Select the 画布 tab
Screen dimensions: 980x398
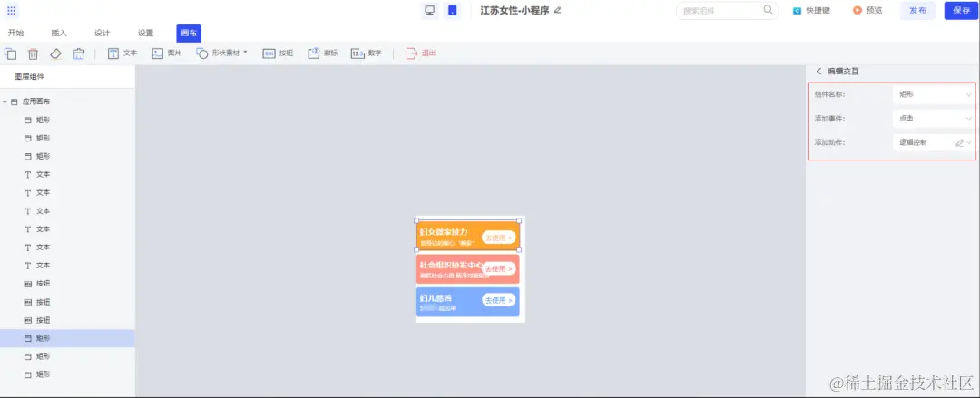(x=188, y=34)
